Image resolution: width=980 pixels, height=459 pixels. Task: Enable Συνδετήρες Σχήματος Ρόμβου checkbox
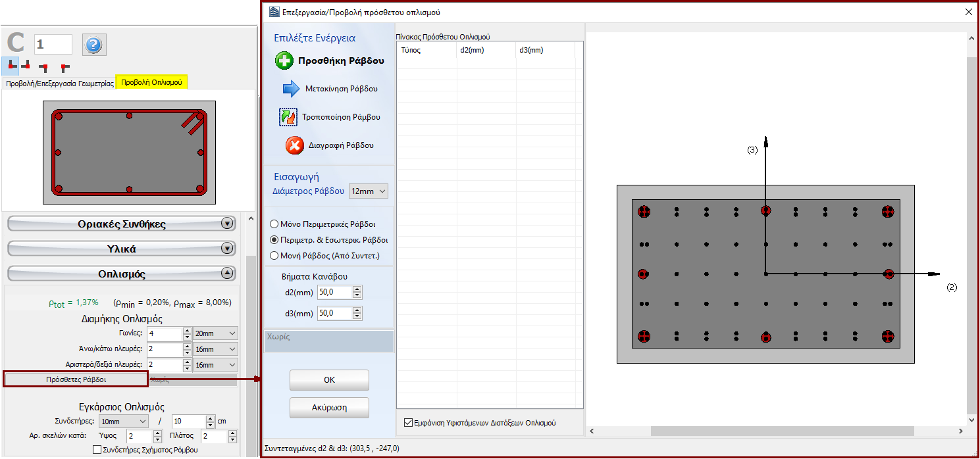tap(97, 450)
